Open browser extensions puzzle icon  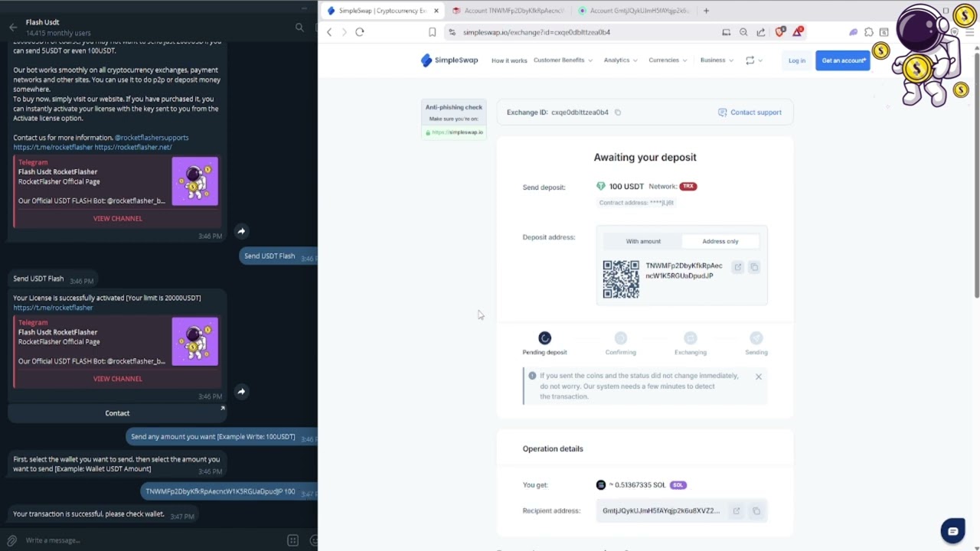869,32
